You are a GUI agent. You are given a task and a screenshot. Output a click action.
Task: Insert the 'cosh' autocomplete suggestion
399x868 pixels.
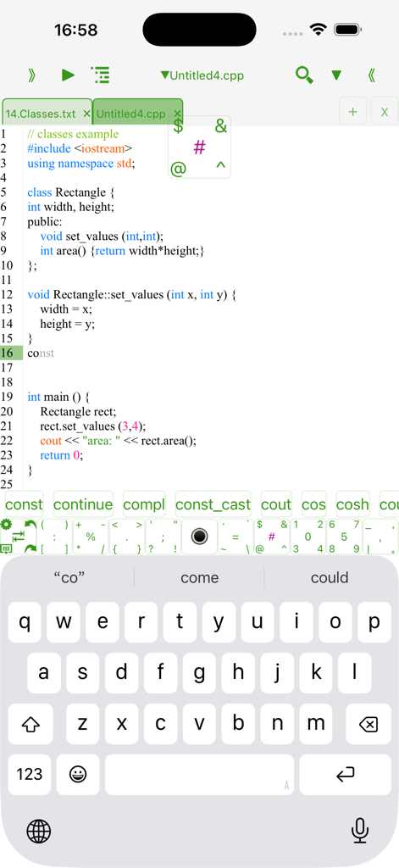point(352,504)
